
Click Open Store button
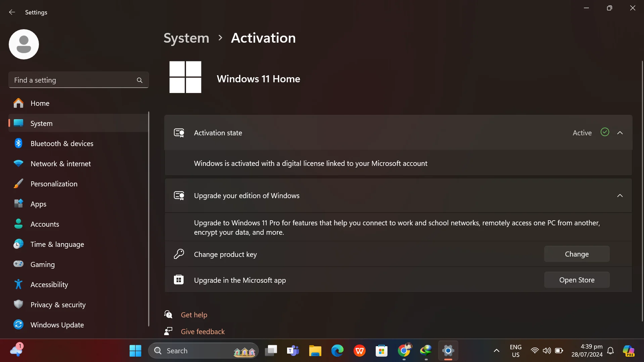[577, 280]
